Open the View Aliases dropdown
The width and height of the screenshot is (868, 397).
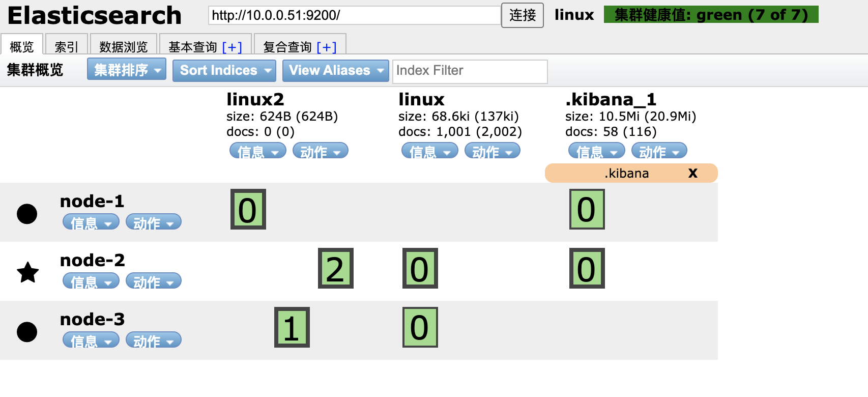click(x=336, y=70)
